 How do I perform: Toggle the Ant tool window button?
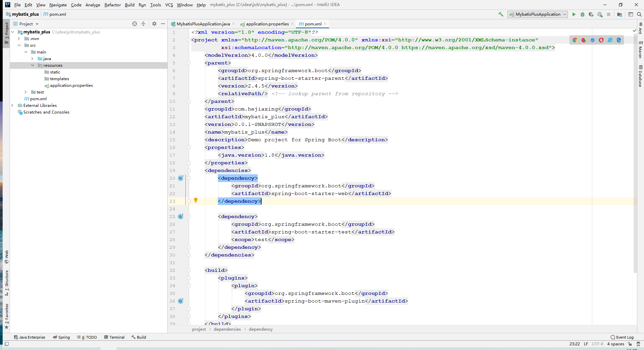[x=640, y=28]
